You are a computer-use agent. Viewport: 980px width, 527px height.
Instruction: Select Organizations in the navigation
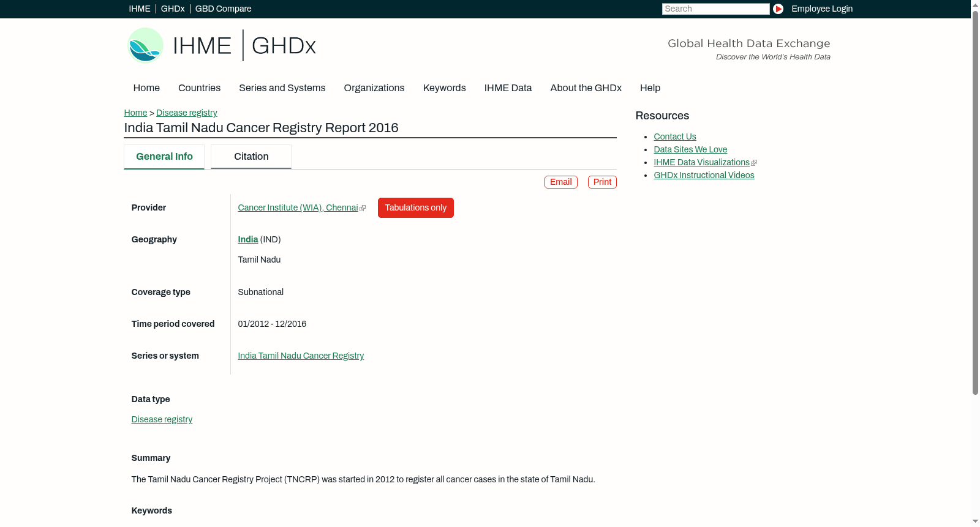(x=374, y=88)
